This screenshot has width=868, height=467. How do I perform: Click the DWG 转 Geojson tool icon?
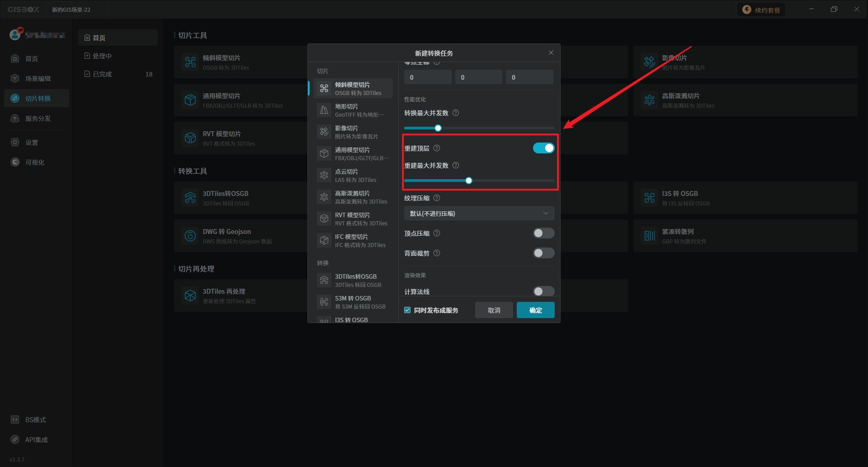point(190,236)
